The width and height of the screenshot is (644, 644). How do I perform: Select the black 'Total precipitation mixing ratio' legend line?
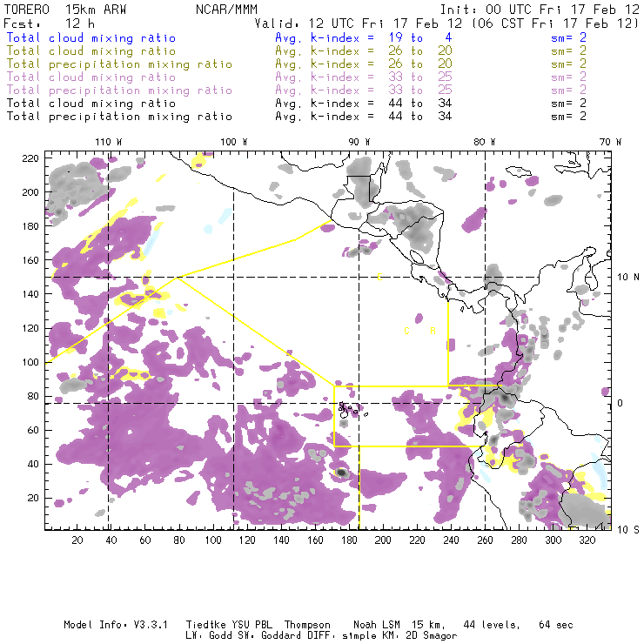coord(119,117)
